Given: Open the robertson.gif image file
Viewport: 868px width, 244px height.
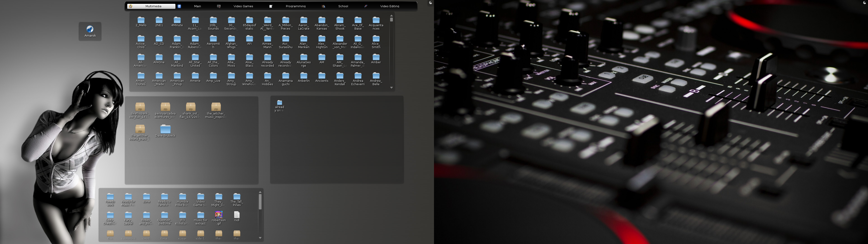Looking at the screenshot, I should click(x=219, y=218).
